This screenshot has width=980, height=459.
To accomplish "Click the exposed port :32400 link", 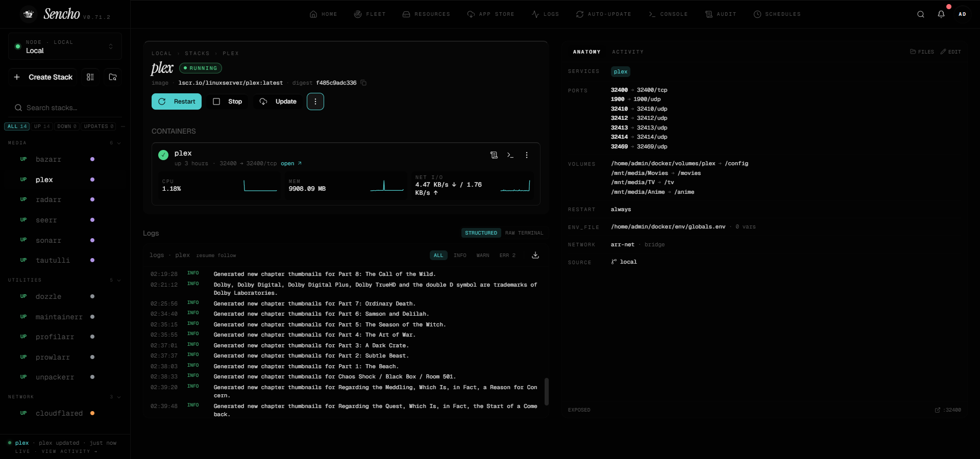I will pyautogui.click(x=948, y=410).
